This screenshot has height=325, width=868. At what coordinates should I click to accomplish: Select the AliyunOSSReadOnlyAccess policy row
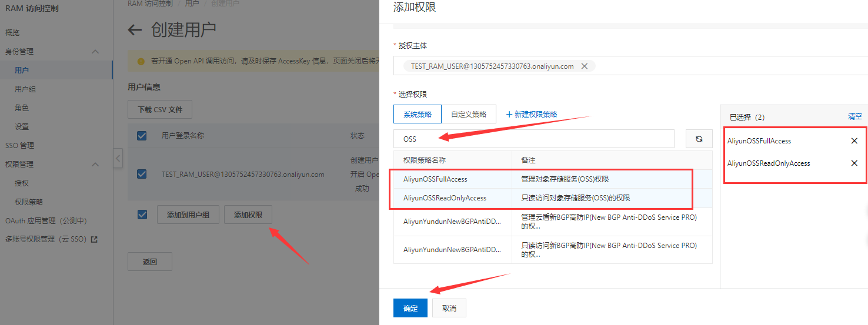tap(553, 198)
